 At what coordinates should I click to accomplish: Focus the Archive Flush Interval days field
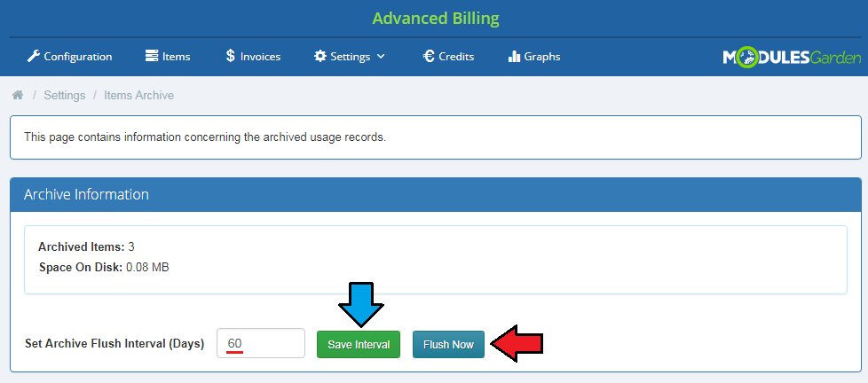coord(261,343)
